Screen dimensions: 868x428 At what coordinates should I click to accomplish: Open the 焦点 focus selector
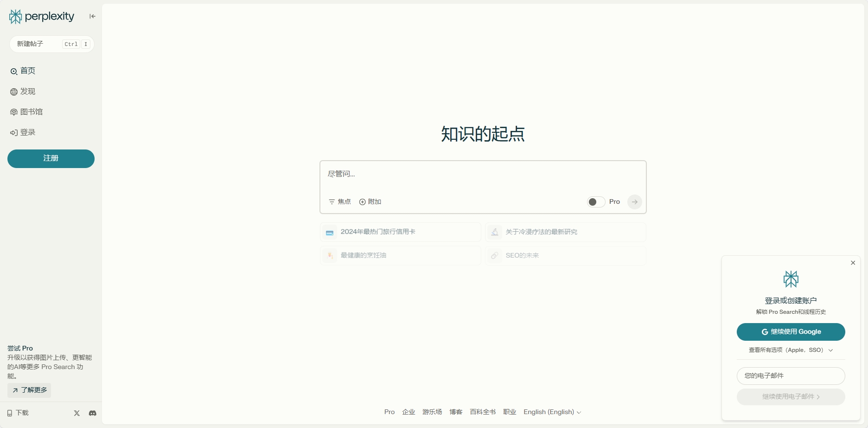(340, 202)
